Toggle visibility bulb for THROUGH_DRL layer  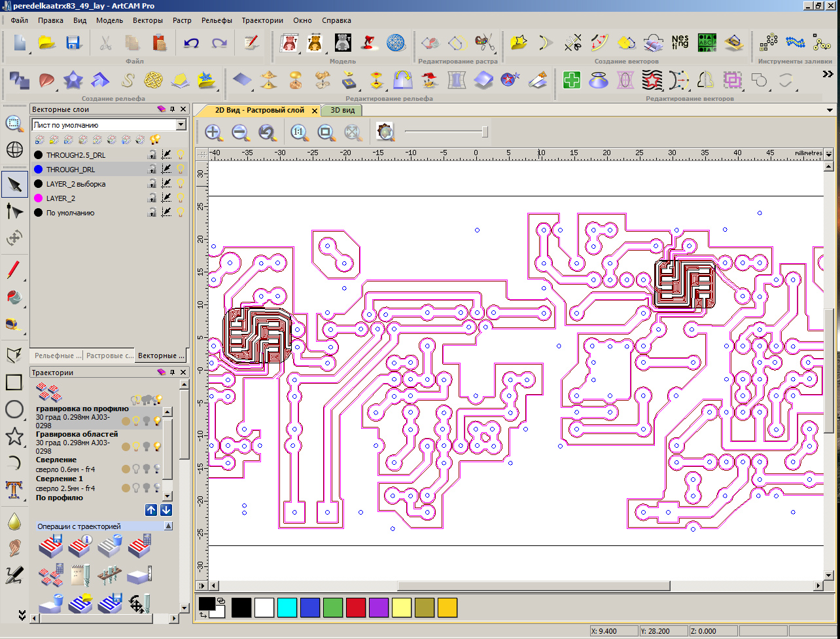pos(181,170)
